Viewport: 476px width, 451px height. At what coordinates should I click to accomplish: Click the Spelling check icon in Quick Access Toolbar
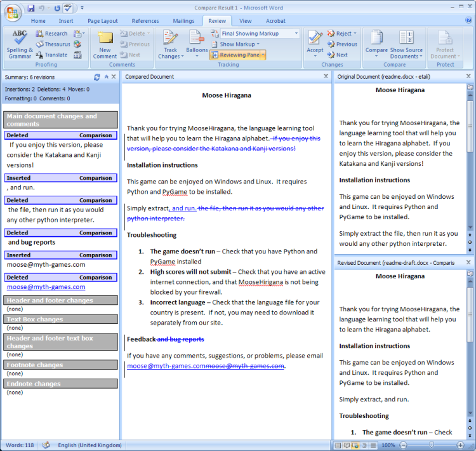[x=68, y=8]
